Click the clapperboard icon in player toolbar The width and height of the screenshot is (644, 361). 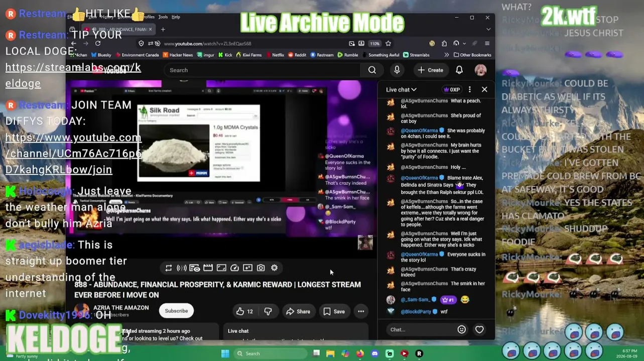[208, 268]
